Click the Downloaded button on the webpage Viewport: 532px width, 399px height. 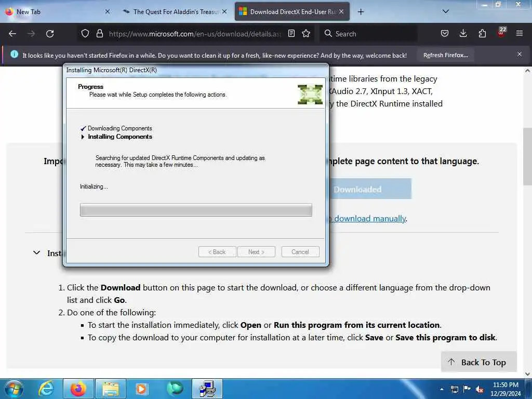(370, 189)
